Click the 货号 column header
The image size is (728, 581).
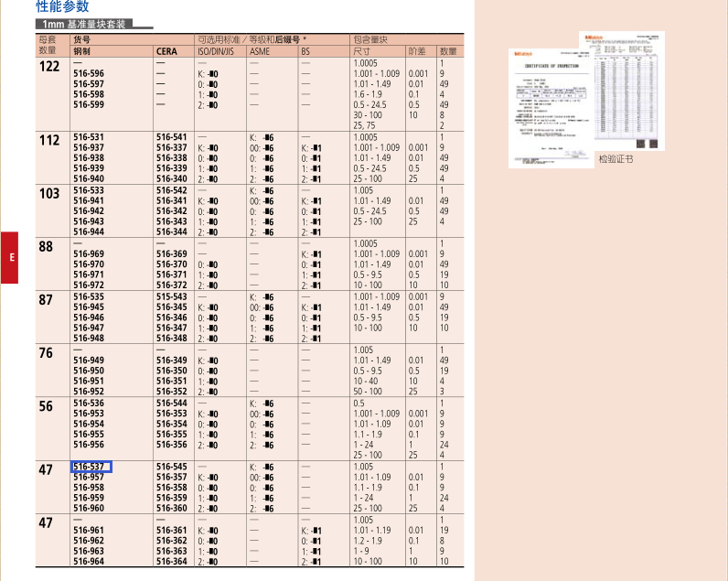pos(81,40)
